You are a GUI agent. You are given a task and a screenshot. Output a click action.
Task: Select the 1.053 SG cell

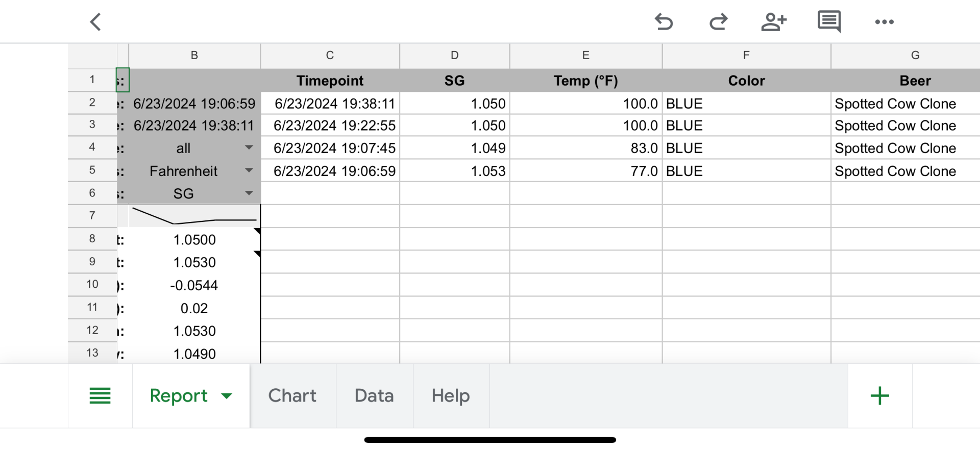(x=454, y=171)
